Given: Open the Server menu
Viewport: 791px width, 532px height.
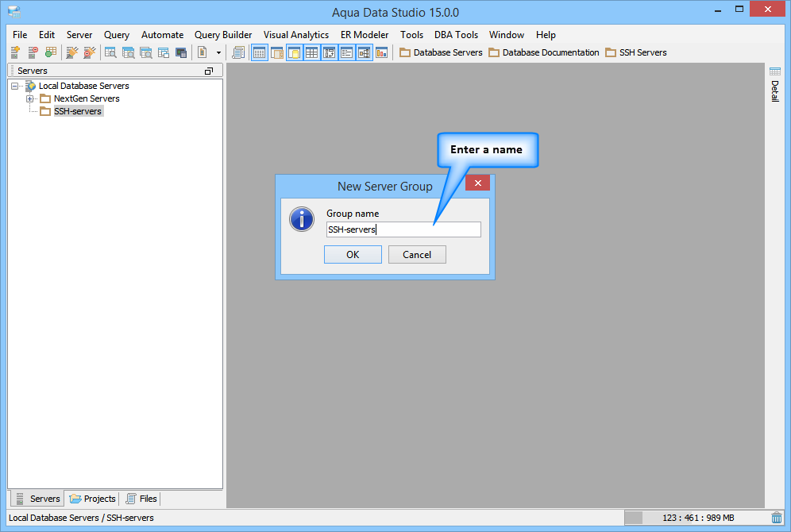Looking at the screenshot, I should 79,35.
